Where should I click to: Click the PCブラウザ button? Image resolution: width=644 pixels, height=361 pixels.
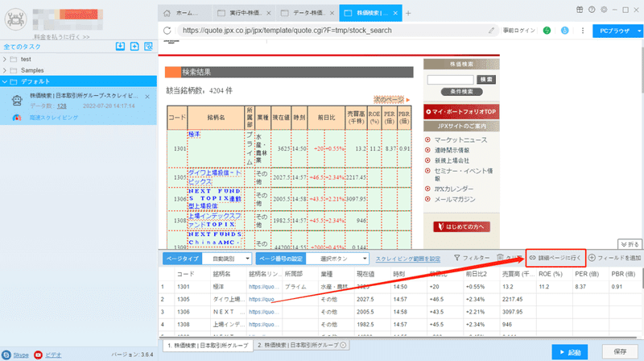(x=614, y=31)
